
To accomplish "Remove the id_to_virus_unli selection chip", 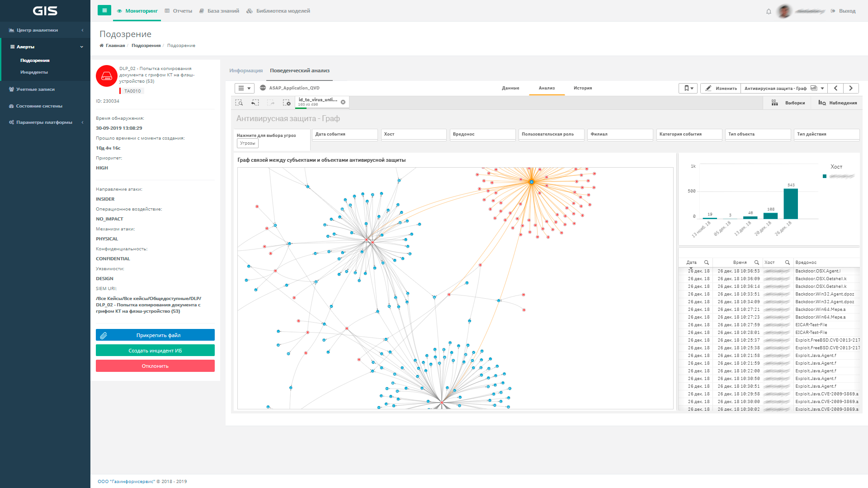I will [x=343, y=102].
